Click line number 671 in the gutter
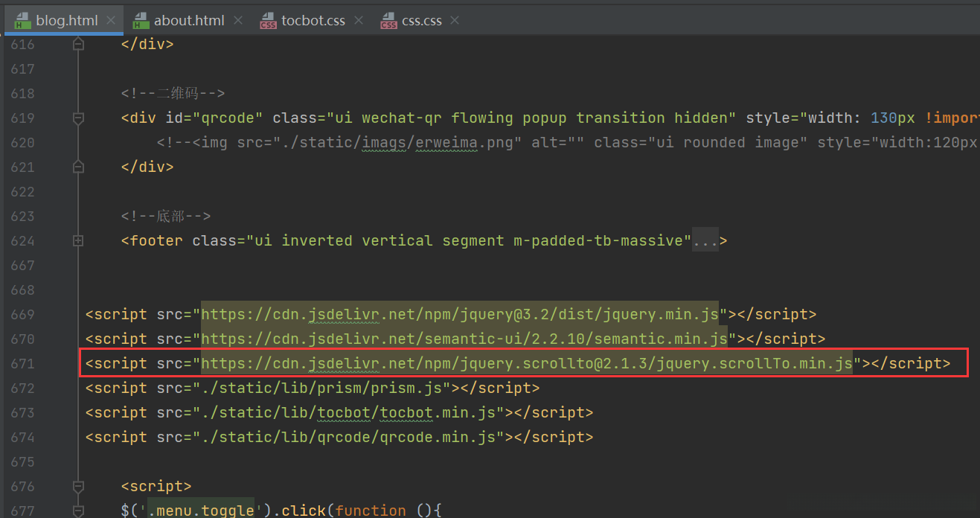The width and height of the screenshot is (980, 518). pyautogui.click(x=23, y=363)
